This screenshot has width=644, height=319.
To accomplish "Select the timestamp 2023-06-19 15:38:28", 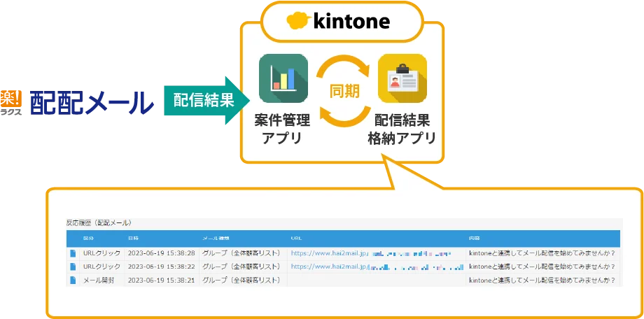I will point(162,253).
